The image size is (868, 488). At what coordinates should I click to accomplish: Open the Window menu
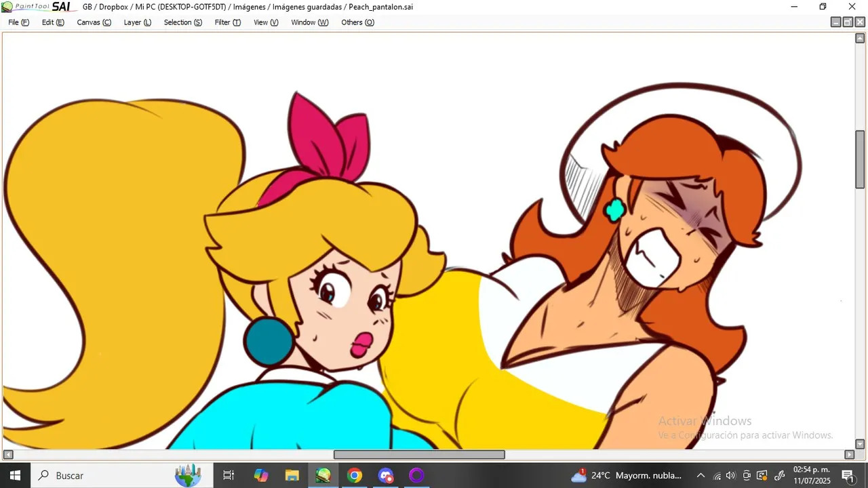[310, 22]
